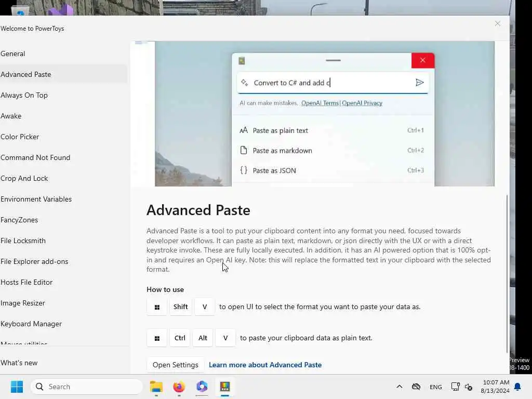Viewport: 532px width, 399px height.
Task: Click the OneDrive cloud tray icon
Action: [416, 387]
